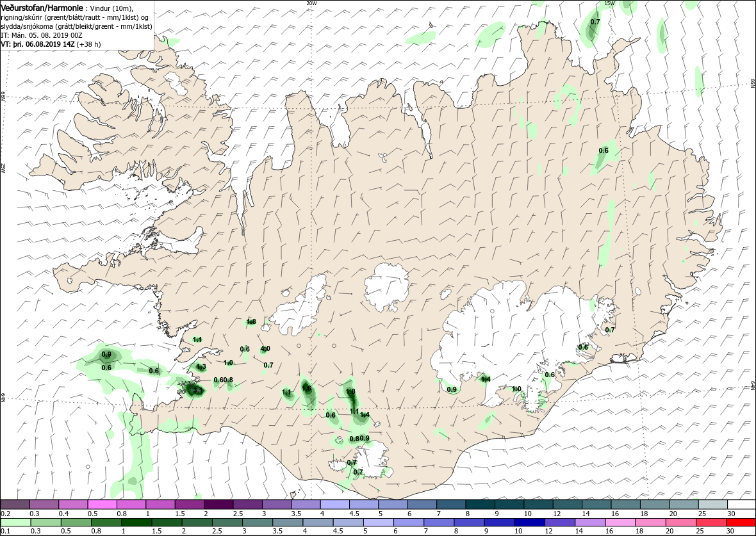Pick the mauve purple swatch labeled 0.3
The image size is (756, 536).
pyautogui.click(x=44, y=505)
